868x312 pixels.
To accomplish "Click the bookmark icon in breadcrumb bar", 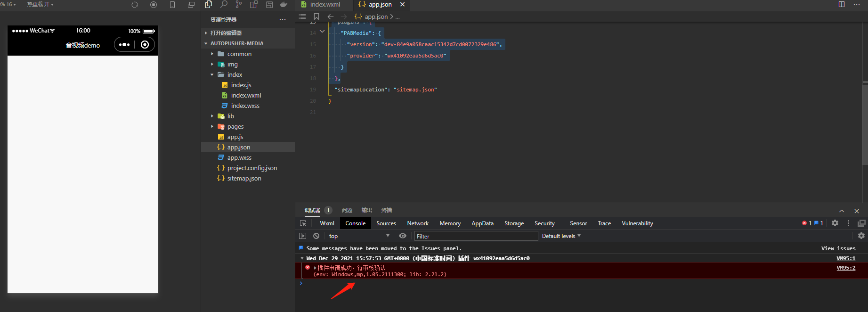I will (x=316, y=16).
